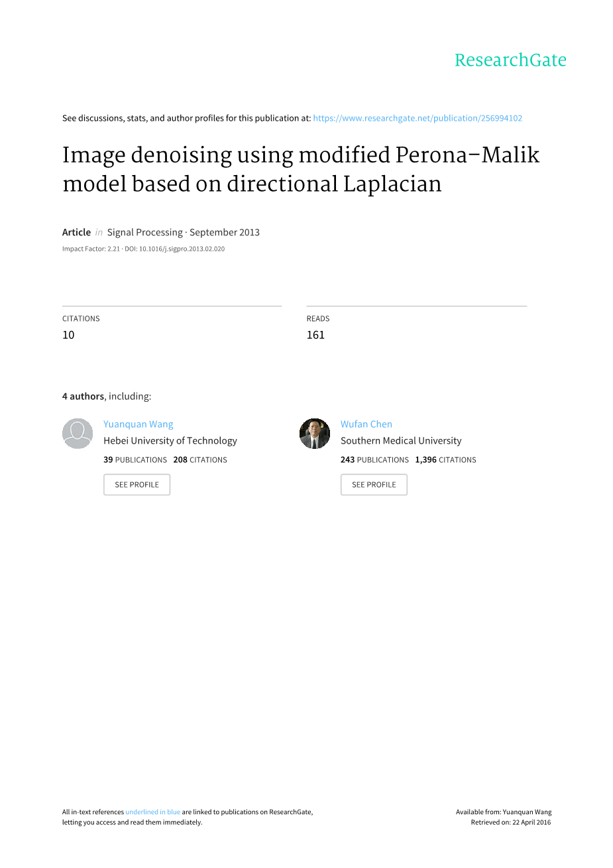Click the paper title heading
The image size is (613, 868).
pos(301,169)
